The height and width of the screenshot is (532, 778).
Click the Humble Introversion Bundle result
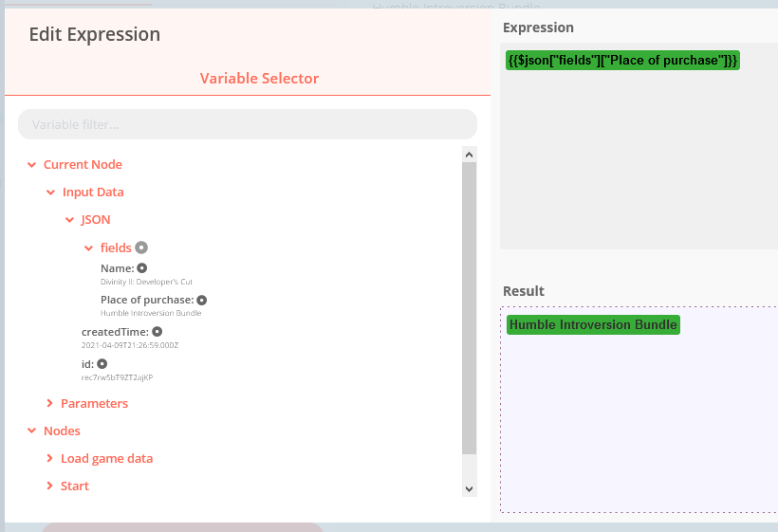[x=593, y=325]
